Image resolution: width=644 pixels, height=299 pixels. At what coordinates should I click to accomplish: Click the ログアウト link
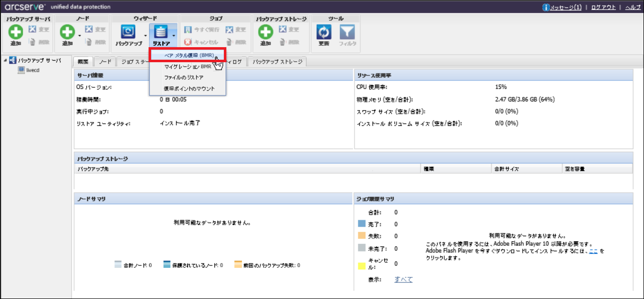pyautogui.click(x=603, y=8)
